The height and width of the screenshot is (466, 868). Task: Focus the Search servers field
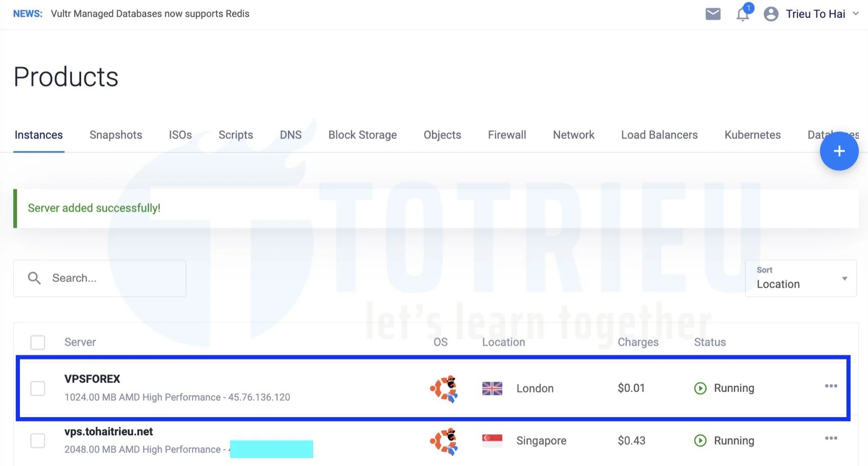100,278
